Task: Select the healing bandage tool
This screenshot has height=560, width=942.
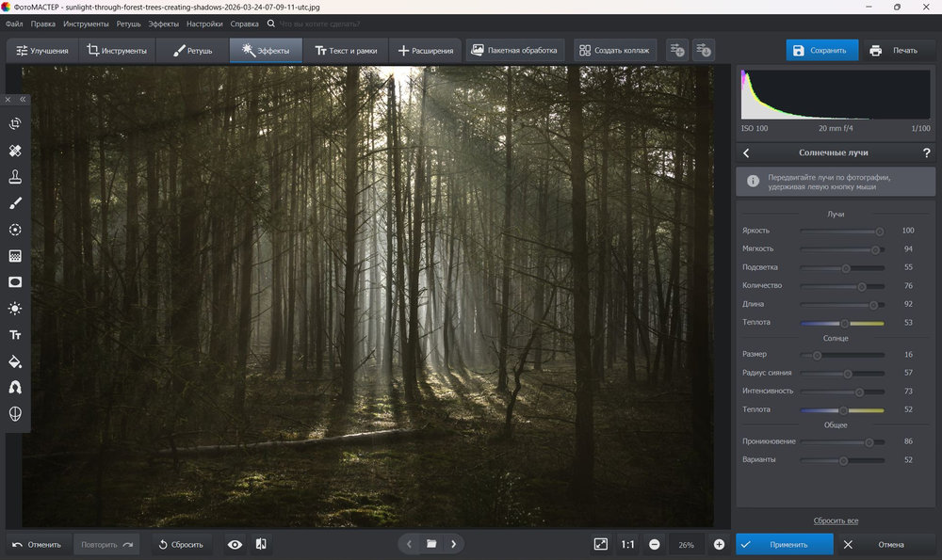Action: point(15,150)
